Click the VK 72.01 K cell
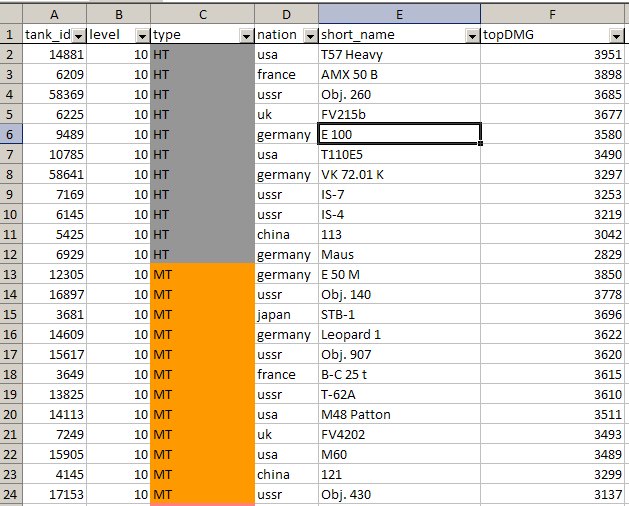Viewport: 629px width, 506px height. (400, 174)
